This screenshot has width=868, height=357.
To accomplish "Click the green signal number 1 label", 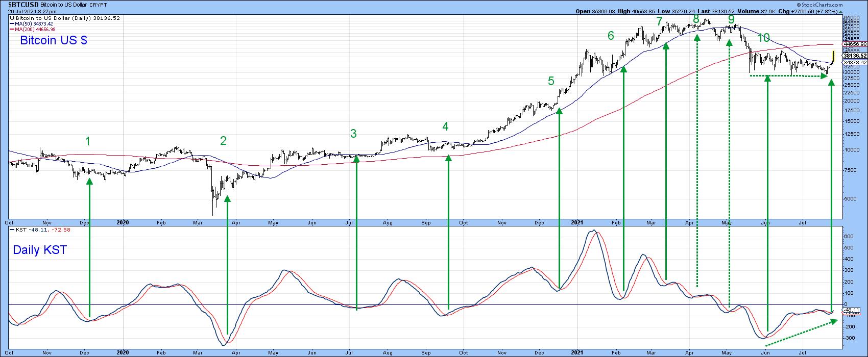I will [88, 141].
